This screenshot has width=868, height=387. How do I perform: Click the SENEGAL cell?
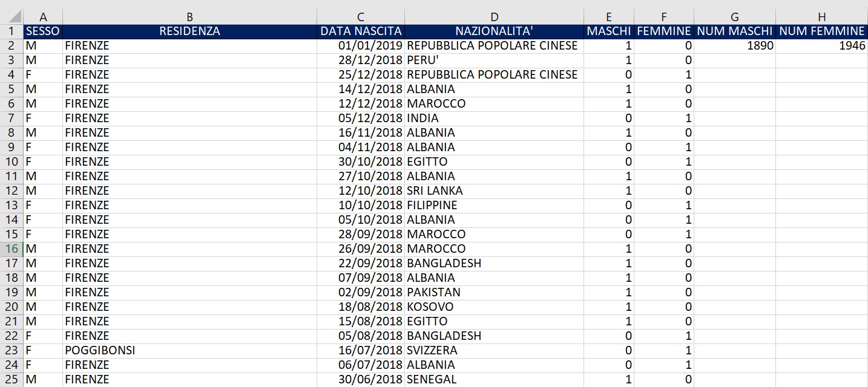494,379
